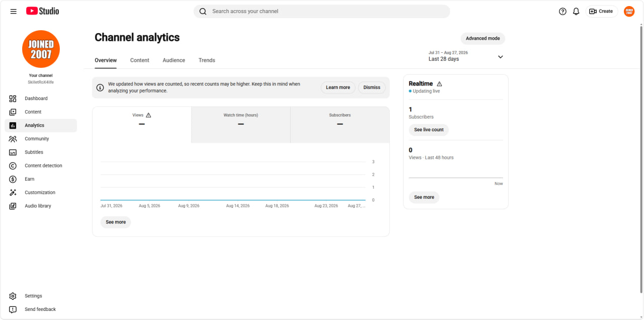Click the info icon in update notice
This screenshot has height=320, width=644.
[x=100, y=88]
